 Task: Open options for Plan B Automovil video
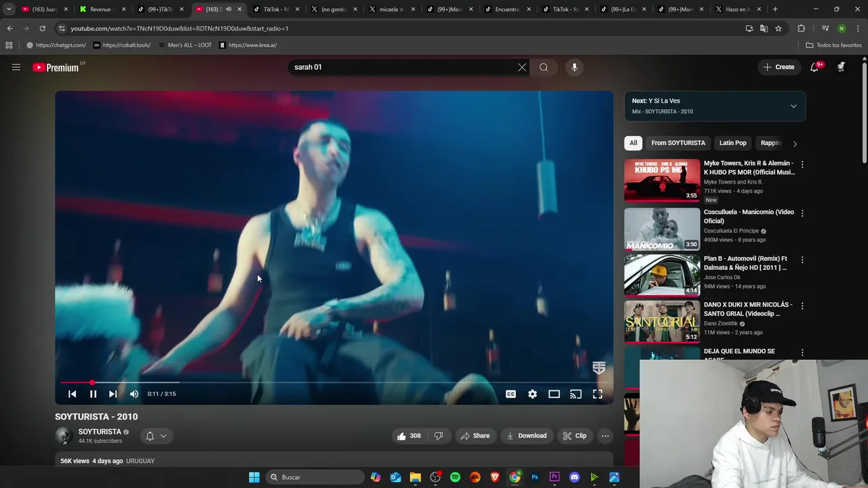(x=802, y=260)
